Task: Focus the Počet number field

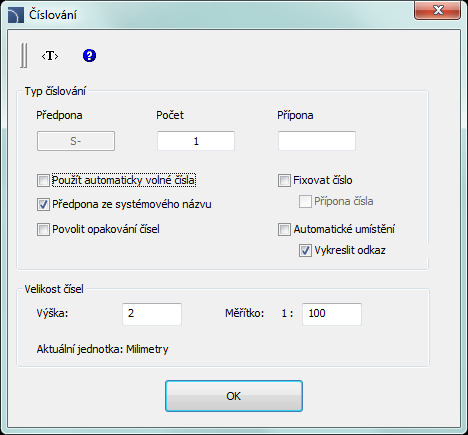Action: tap(196, 141)
